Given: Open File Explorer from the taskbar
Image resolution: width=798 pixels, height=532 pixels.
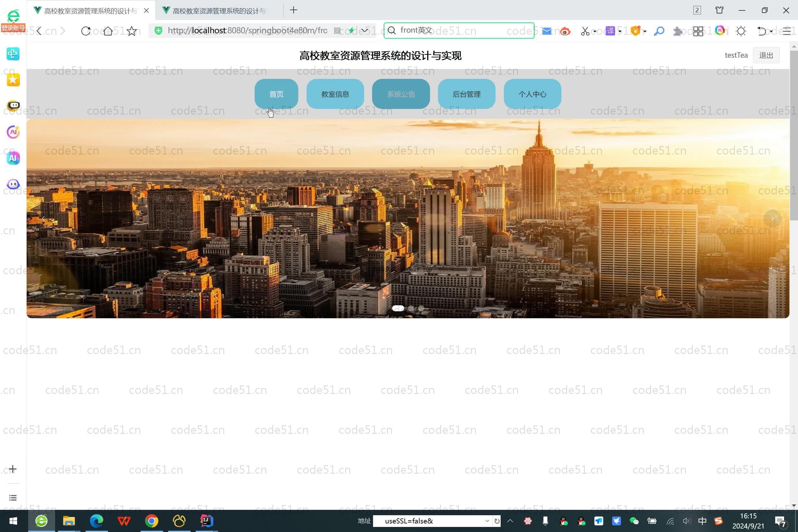Looking at the screenshot, I should pyautogui.click(x=69, y=521).
